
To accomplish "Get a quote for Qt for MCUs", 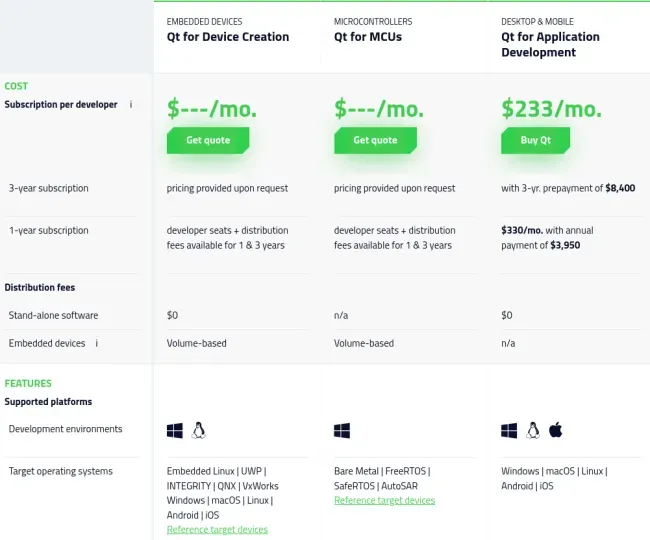I will [x=375, y=140].
